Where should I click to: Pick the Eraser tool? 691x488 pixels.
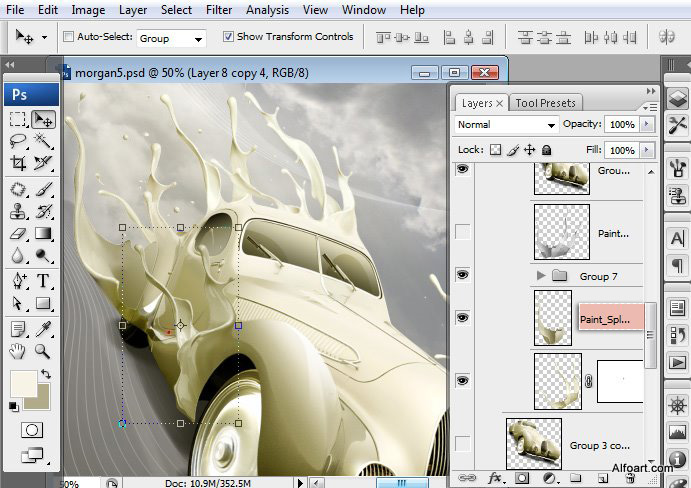[x=18, y=234]
